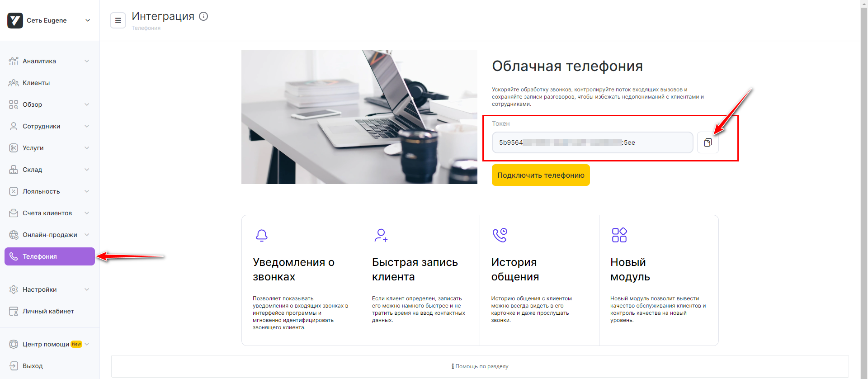Click the add-user icon above Быстрая запись клиента

381,235
